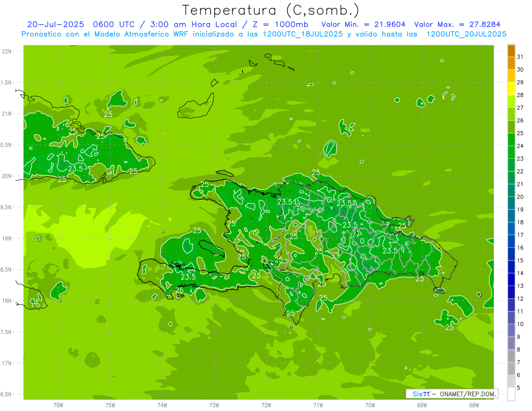Image resolution: width=532 pixels, height=411 pixels.
Task: Click the "22N" latitude label
Action: (6, 51)
